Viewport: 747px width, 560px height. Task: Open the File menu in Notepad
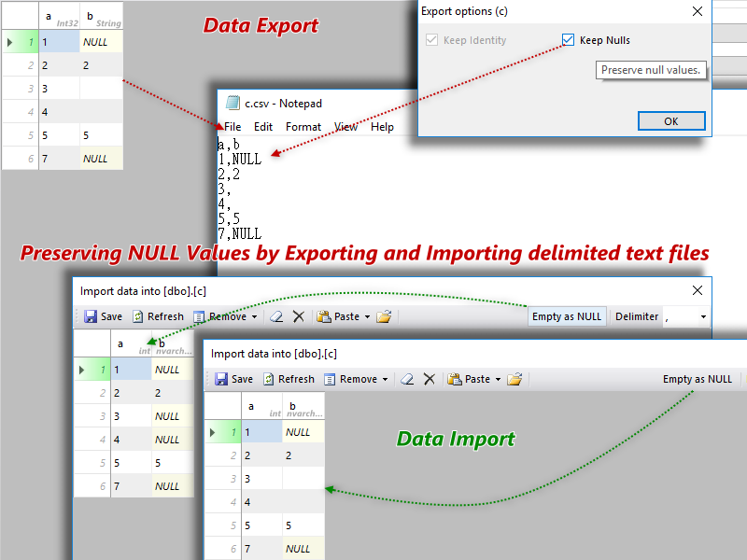233,127
